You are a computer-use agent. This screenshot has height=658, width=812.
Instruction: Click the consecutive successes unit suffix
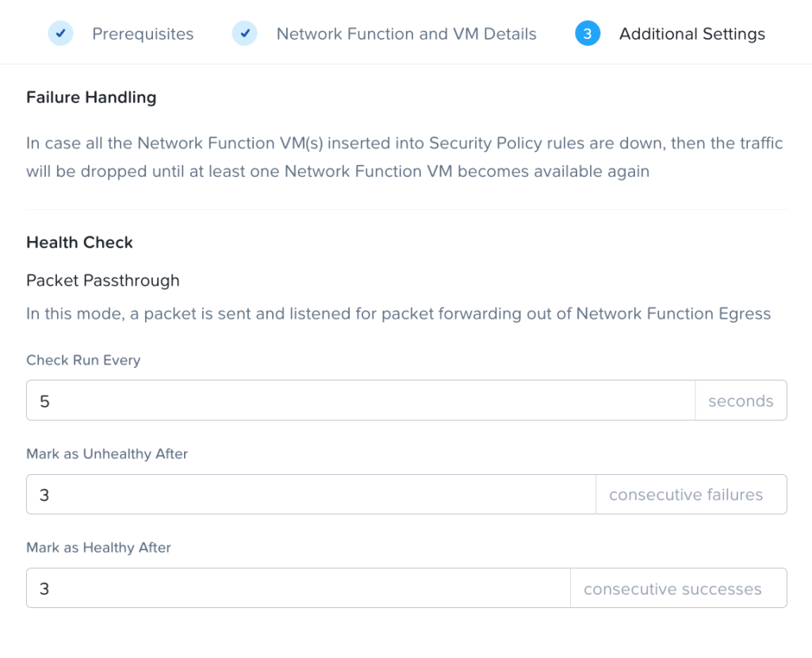tap(672, 588)
